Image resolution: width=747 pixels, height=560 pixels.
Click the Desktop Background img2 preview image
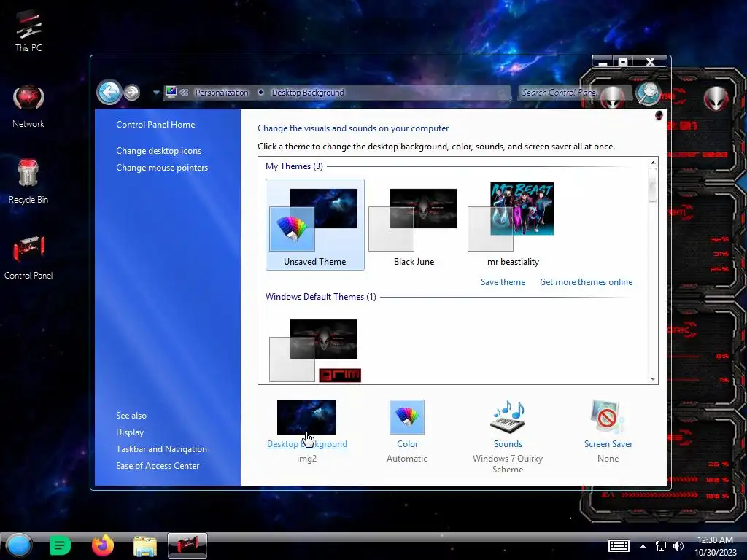(306, 416)
